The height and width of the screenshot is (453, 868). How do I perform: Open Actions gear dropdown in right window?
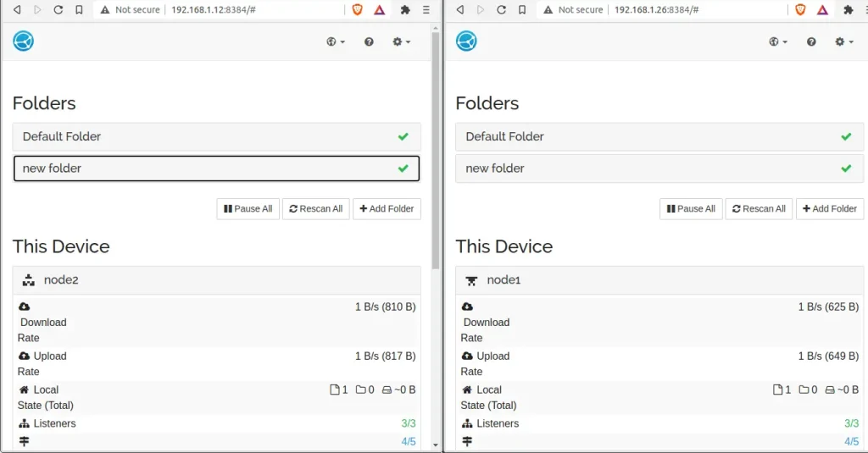[x=843, y=41]
